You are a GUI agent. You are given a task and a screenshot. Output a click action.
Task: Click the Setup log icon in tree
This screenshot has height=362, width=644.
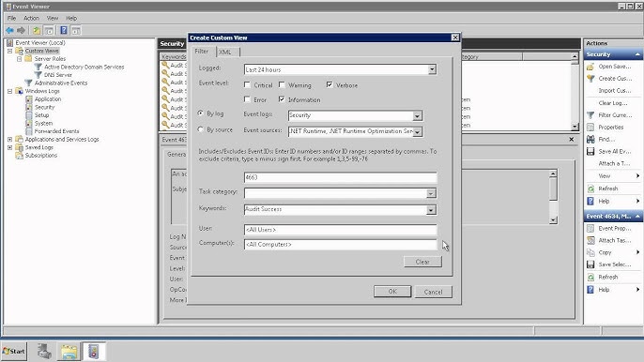tap(29, 115)
